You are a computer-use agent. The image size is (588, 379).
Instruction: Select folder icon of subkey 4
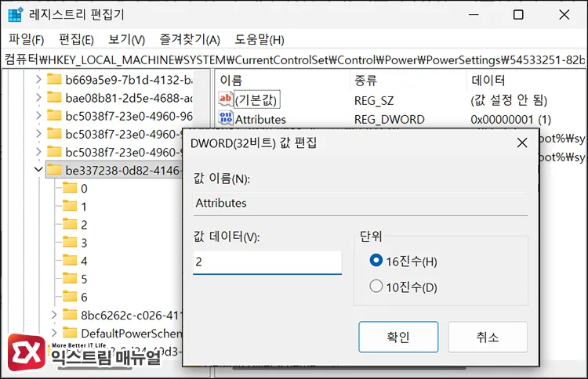pos(70,260)
